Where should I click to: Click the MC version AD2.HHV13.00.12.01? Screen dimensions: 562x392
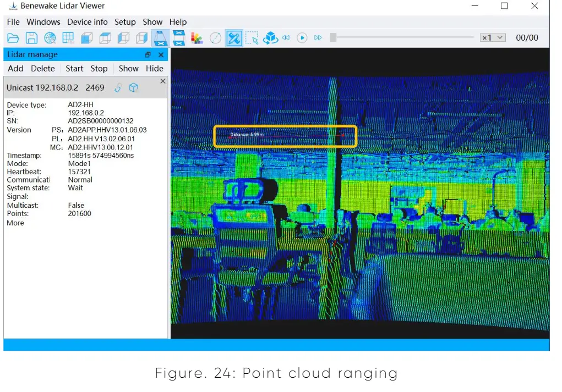tap(100, 147)
